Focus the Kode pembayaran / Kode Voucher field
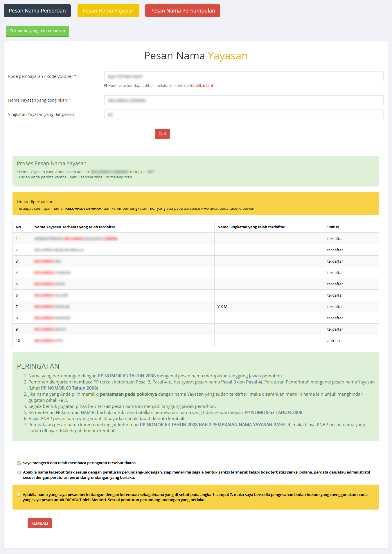 tap(244, 77)
